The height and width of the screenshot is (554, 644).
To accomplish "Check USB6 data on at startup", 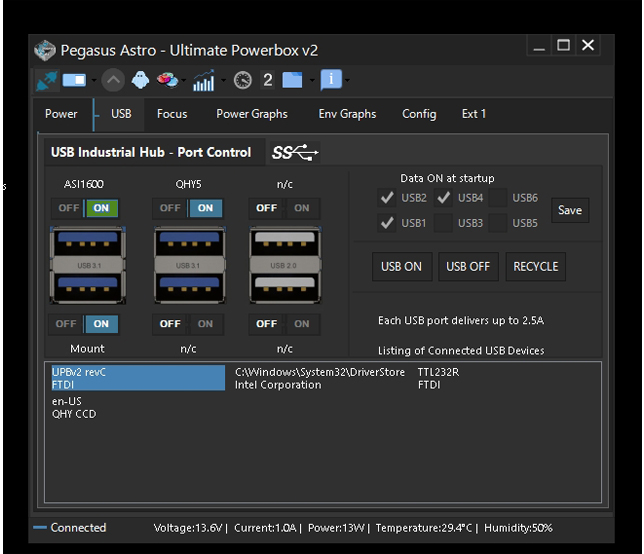I will click(x=498, y=198).
